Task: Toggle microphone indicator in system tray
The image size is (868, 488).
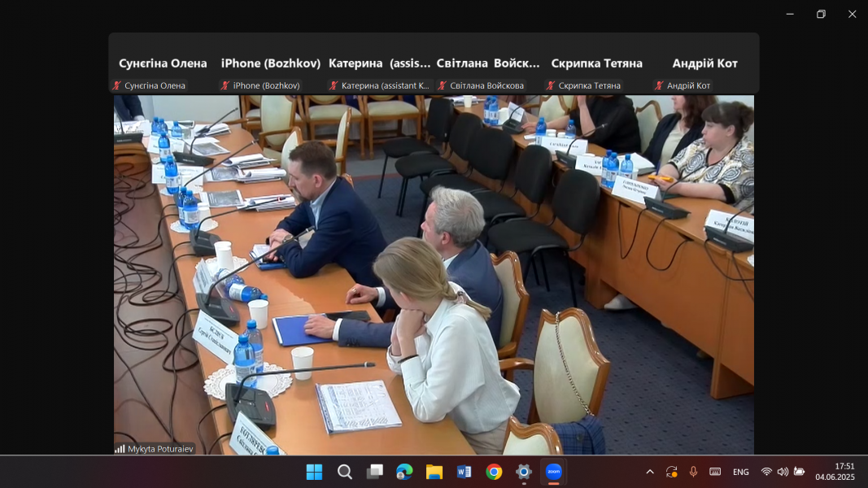Action: (693, 472)
